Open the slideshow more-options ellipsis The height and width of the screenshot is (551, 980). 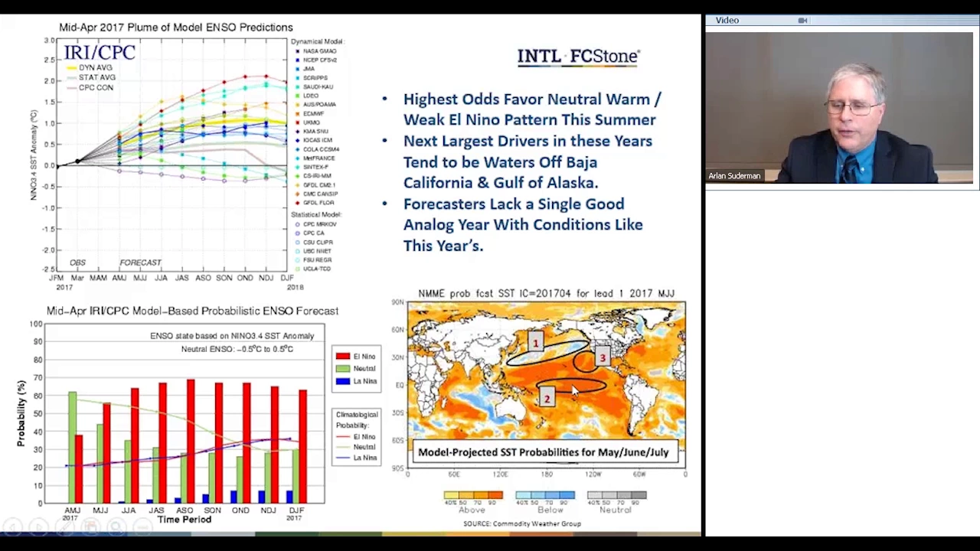(x=143, y=527)
